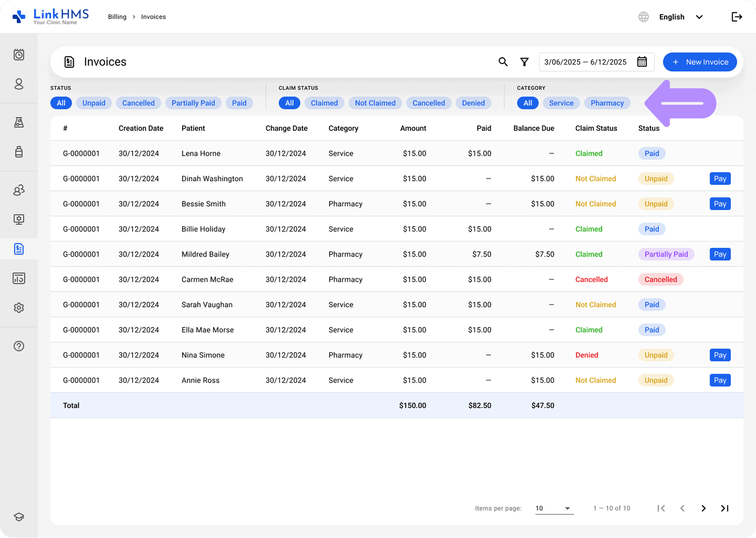Image resolution: width=756 pixels, height=538 pixels.
Task: Open the help question mark in sidebar
Action: point(19,346)
